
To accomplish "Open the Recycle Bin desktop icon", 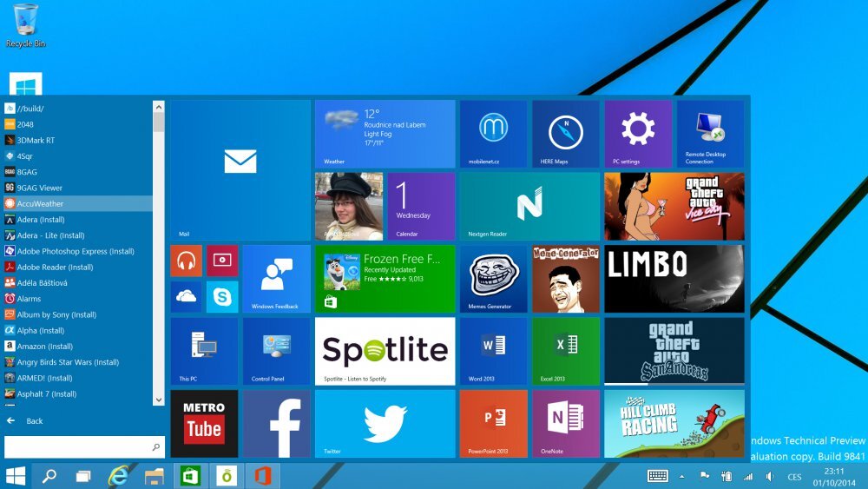I will (x=25, y=25).
